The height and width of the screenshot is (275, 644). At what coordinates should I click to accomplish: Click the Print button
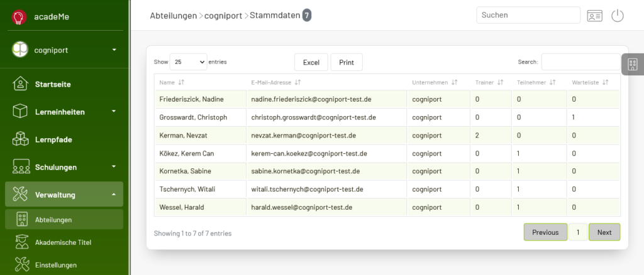(347, 62)
